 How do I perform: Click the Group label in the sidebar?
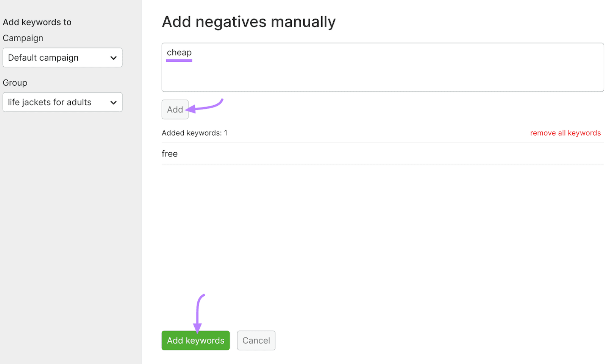pos(15,82)
